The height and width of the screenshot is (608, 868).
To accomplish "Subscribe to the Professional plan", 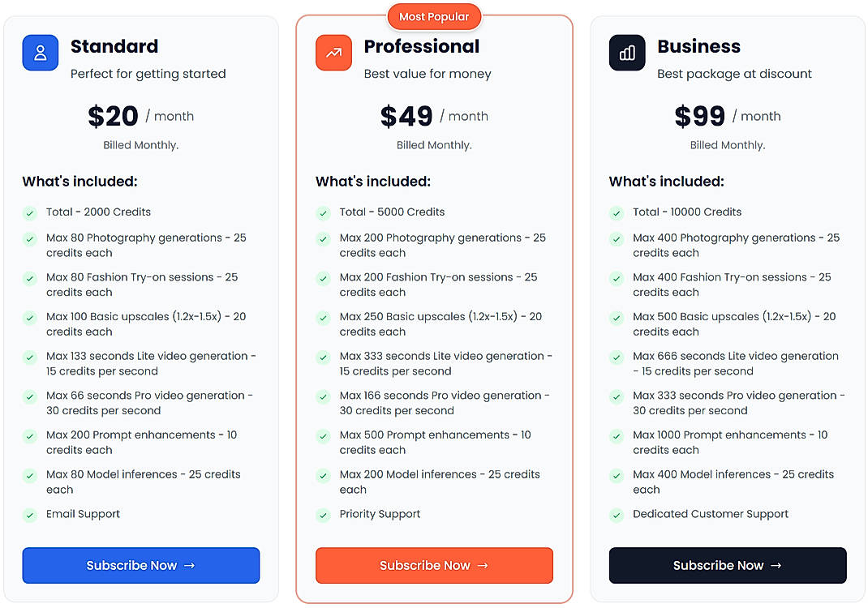I will (434, 565).
